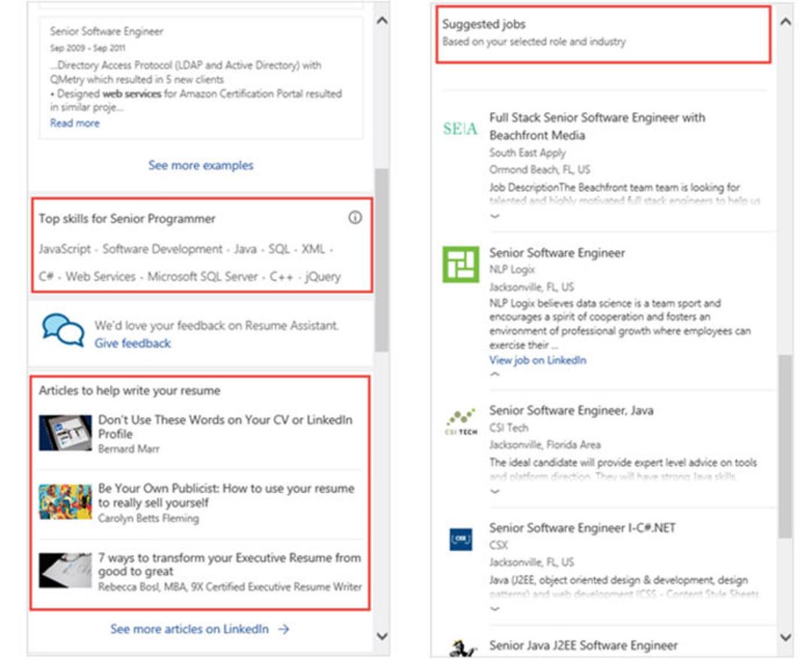Screen dimensions: 812x660
Task: Expand the Full Stack Senior Software Engineer job
Action: coord(495,216)
